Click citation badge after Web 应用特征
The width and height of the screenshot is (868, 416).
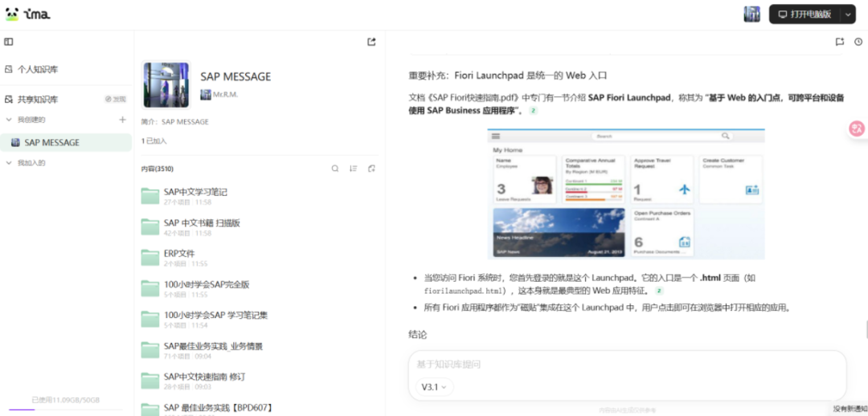point(659,291)
